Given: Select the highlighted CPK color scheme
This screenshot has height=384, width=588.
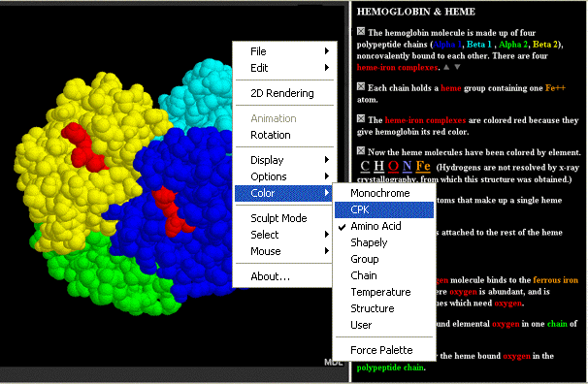Looking at the screenshot, I should (384, 209).
